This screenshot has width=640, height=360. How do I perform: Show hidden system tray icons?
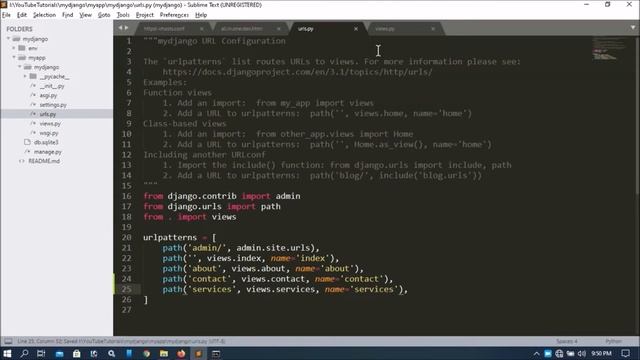pyautogui.click(x=536, y=353)
